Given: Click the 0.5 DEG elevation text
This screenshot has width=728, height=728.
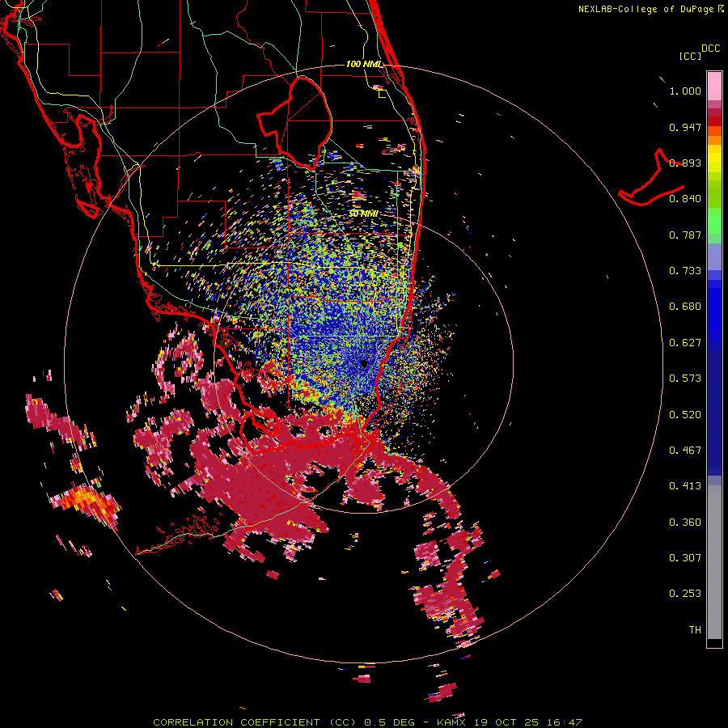Looking at the screenshot, I should coord(389,722).
